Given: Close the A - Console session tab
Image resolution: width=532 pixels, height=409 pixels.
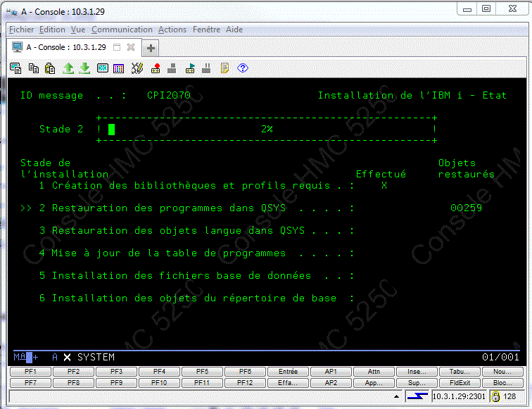Looking at the screenshot, I should click(131, 47).
